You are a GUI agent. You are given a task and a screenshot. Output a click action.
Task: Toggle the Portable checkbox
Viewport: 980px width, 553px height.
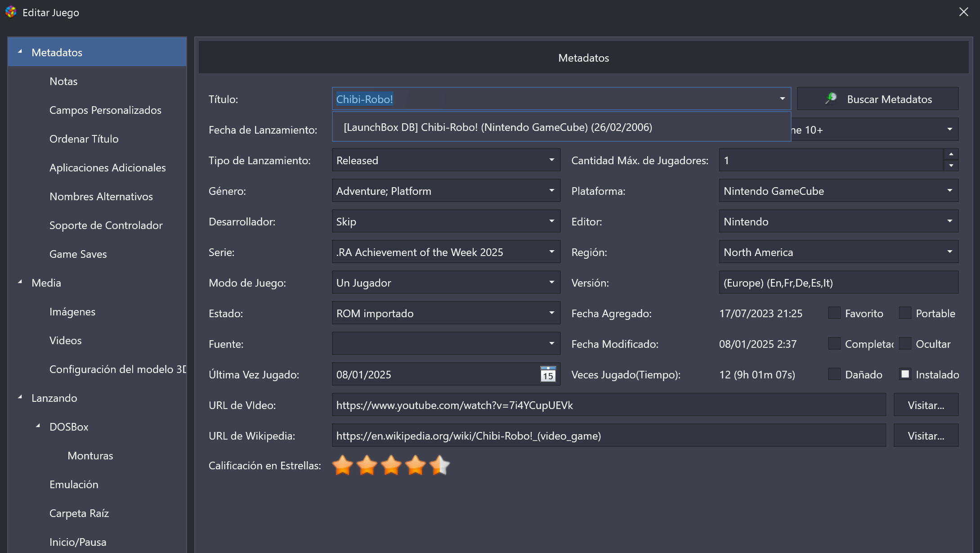click(905, 313)
